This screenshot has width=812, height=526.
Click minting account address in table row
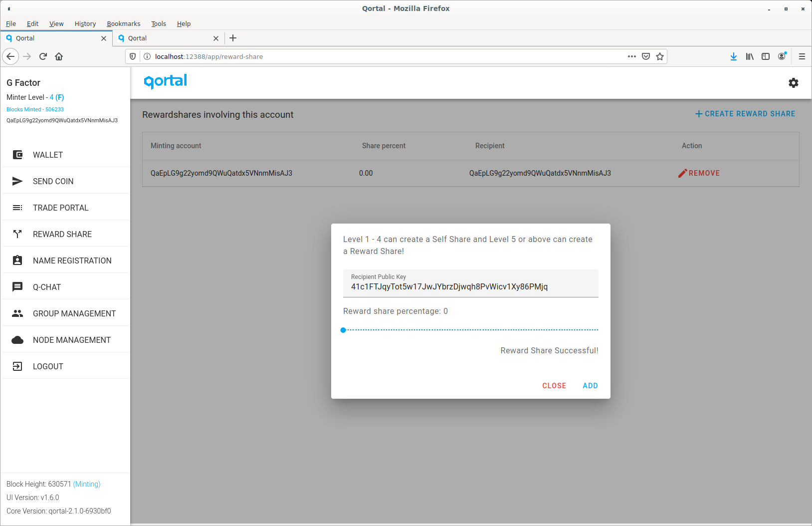(x=221, y=173)
